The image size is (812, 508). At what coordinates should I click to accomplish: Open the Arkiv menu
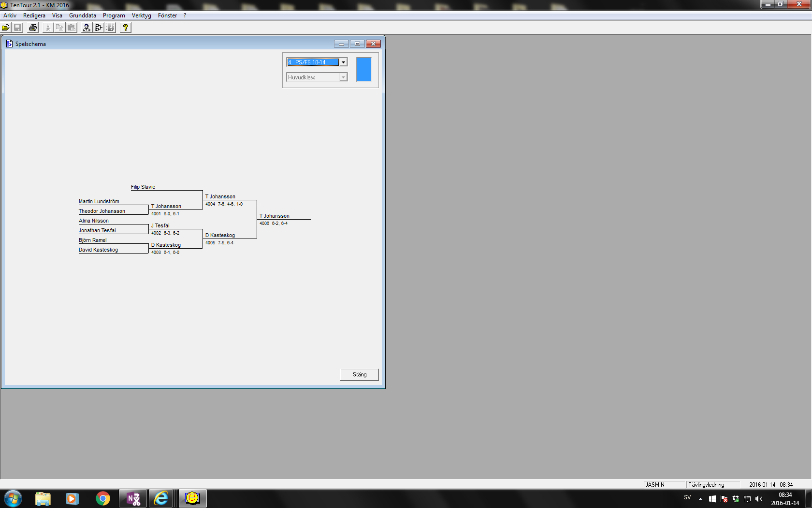(10, 15)
